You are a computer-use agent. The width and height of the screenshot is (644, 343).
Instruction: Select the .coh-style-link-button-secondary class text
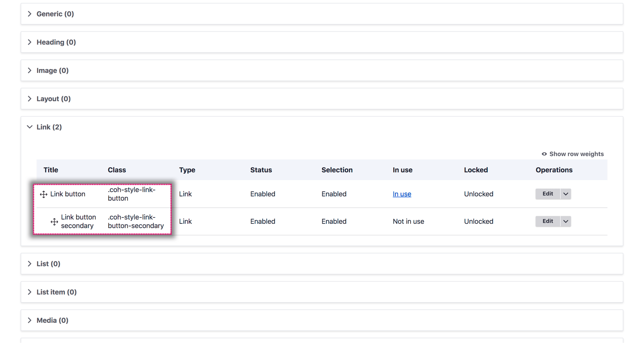(x=136, y=221)
